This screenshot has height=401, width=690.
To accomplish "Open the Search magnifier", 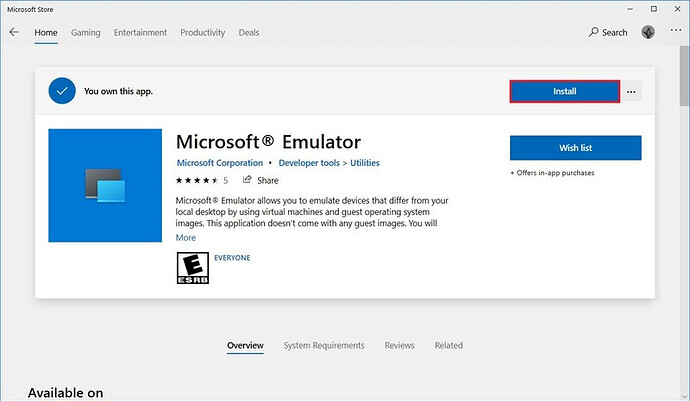I will pos(594,32).
